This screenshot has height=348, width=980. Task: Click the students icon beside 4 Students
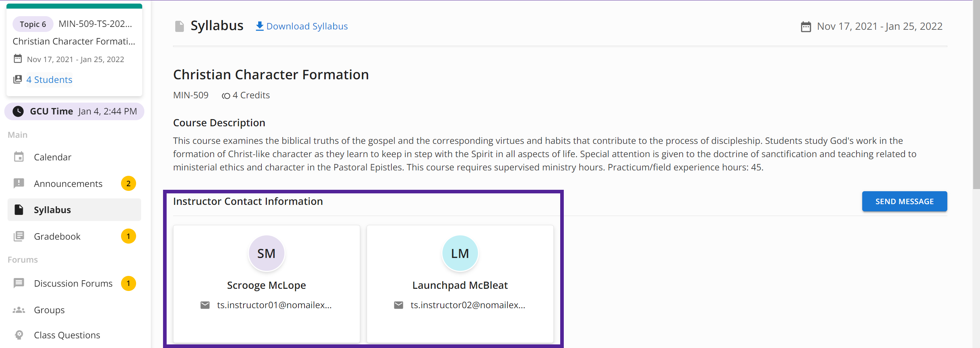point(18,79)
